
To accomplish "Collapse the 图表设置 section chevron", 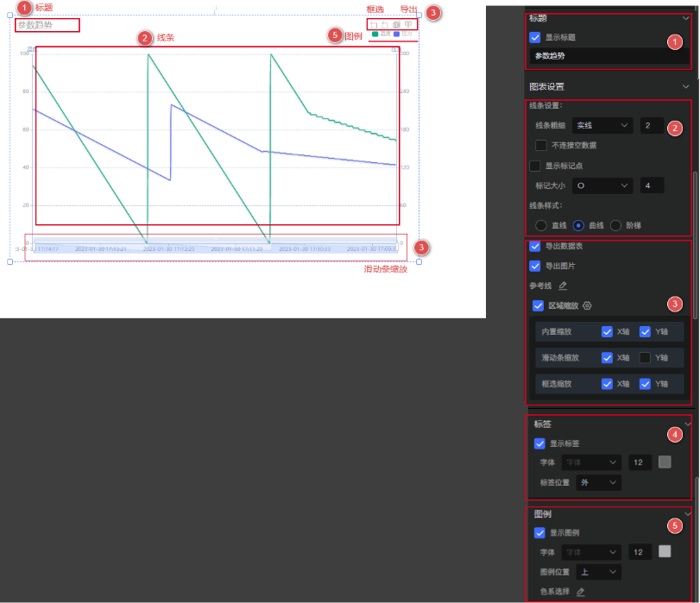I will [685, 86].
